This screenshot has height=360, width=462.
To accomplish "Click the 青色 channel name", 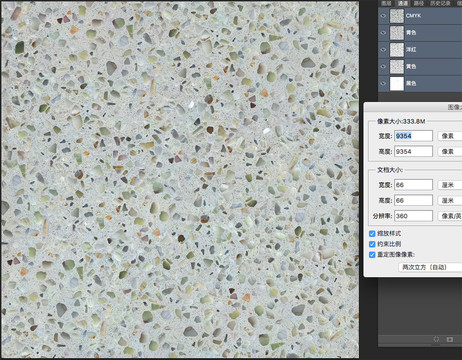I will pos(411,33).
